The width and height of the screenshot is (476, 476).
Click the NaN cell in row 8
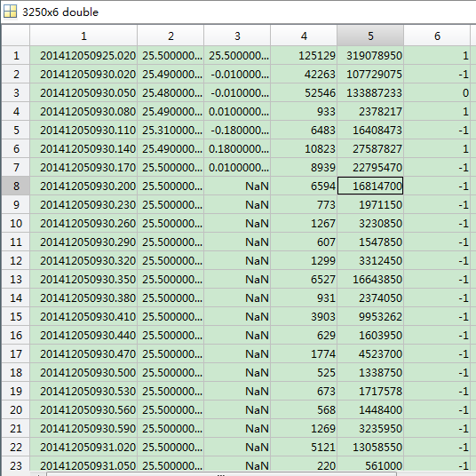237,186
